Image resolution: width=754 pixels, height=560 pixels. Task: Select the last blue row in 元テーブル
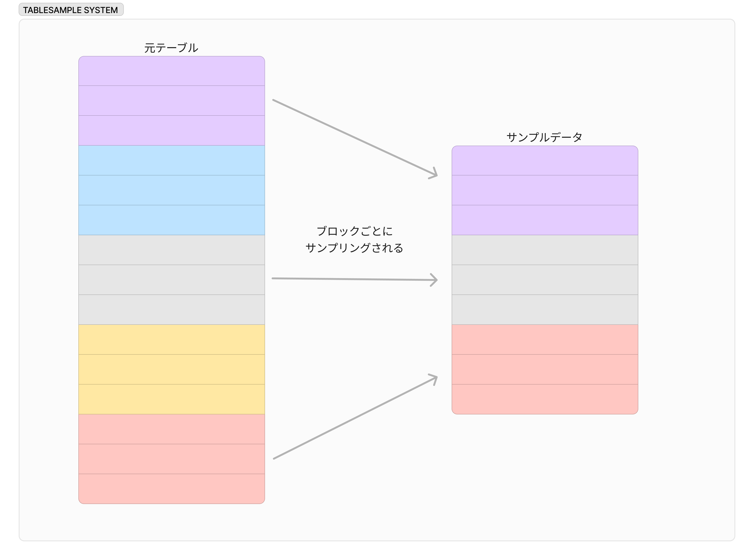(171, 220)
